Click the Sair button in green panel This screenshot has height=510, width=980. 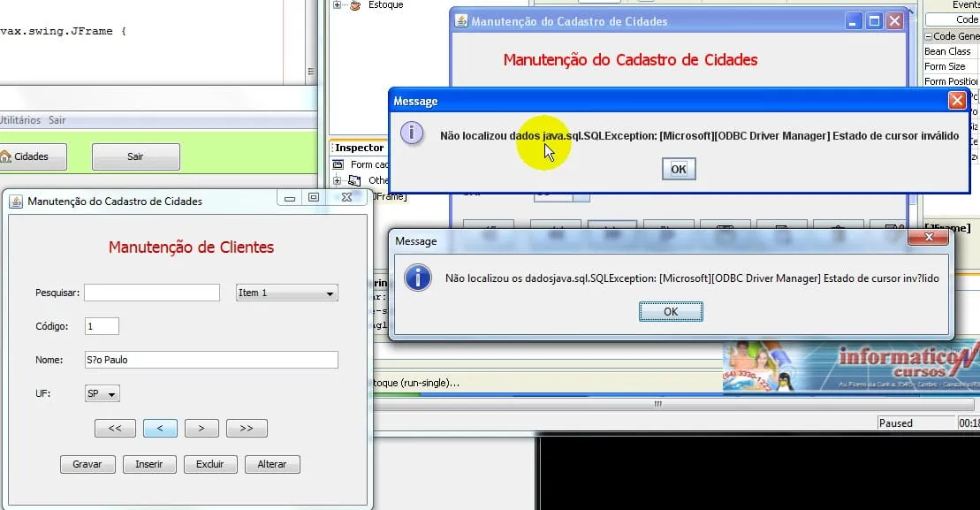click(x=135, y=156)
